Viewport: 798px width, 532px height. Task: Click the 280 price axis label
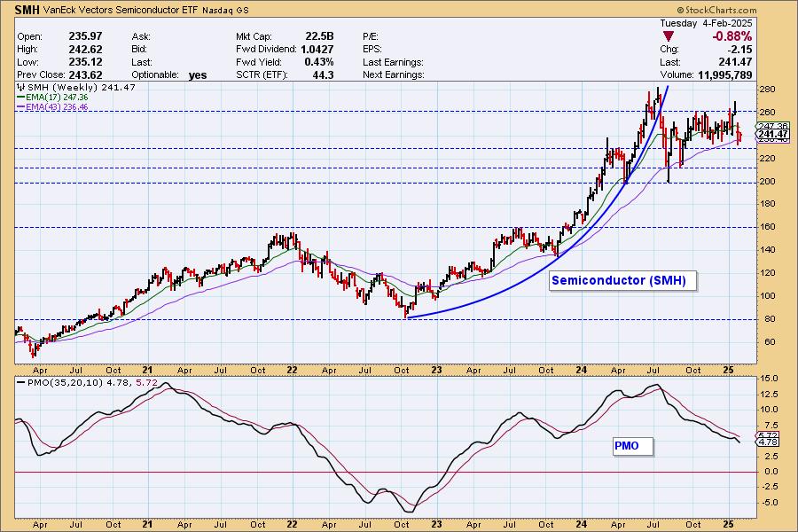point(767,90)
